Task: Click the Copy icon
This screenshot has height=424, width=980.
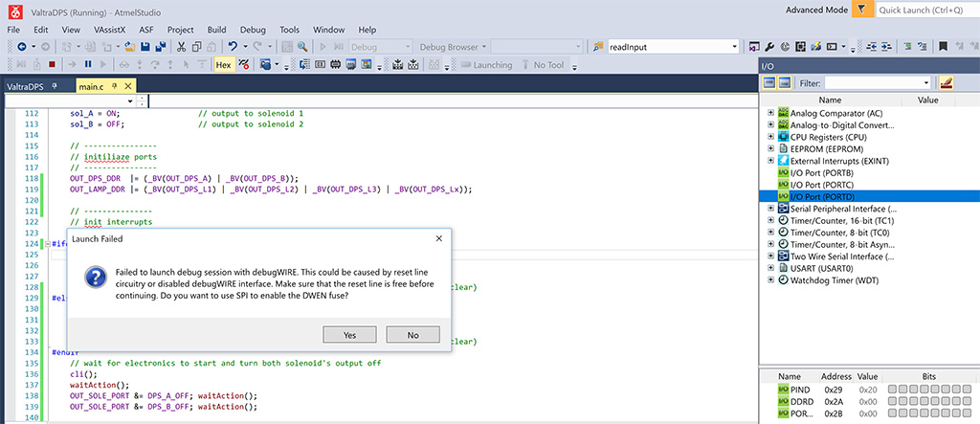Action: pyautogui.click(x=197, y=46)
